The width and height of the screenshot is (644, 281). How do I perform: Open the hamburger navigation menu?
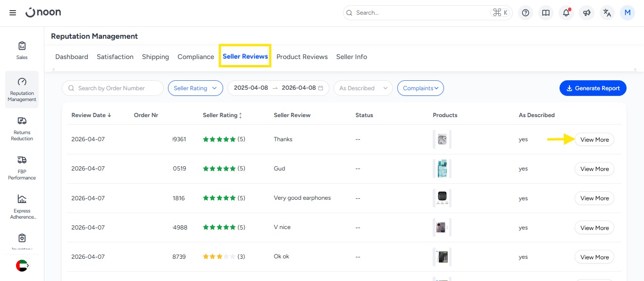(x=13, y=13)
